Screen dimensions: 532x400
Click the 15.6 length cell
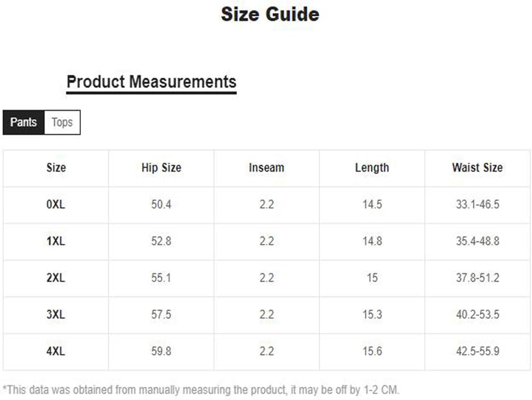[372, 351]
